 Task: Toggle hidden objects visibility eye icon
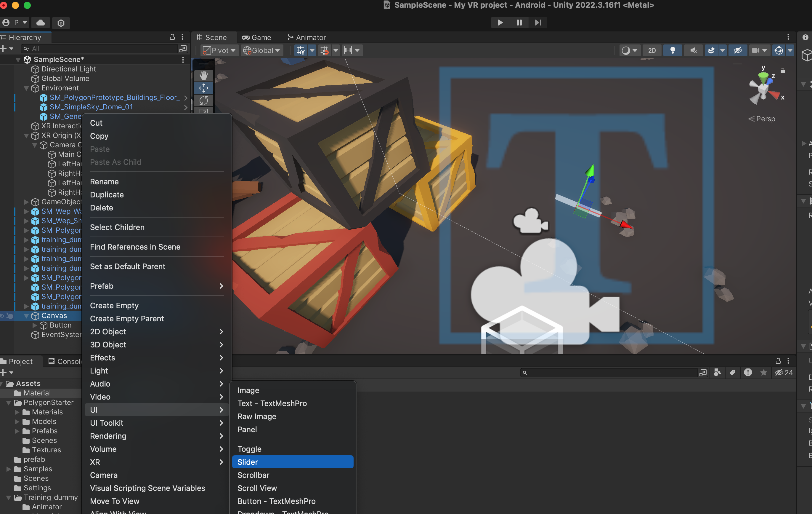(x=737, y=50)
